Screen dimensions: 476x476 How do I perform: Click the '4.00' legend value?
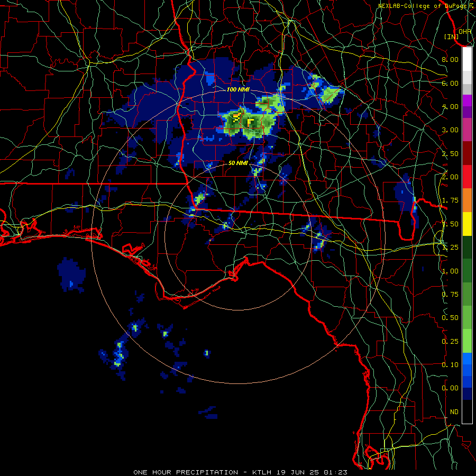(x=450, y=106)
